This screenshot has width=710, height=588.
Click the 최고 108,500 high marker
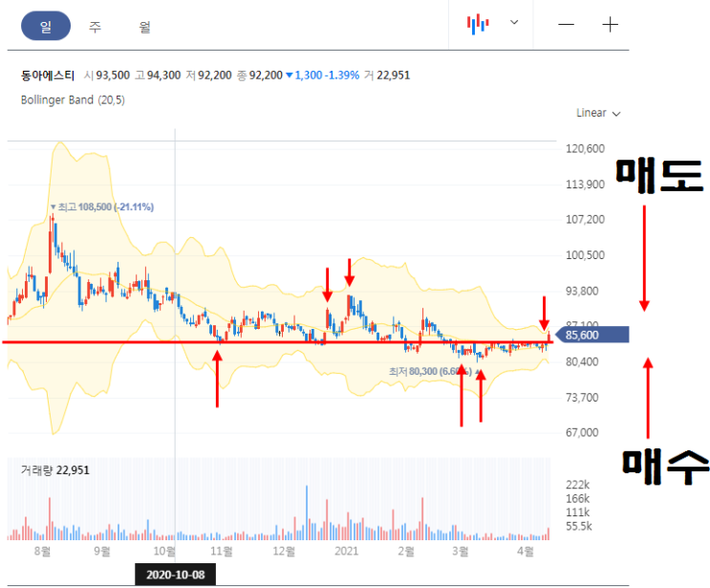[x=102, y=207]
